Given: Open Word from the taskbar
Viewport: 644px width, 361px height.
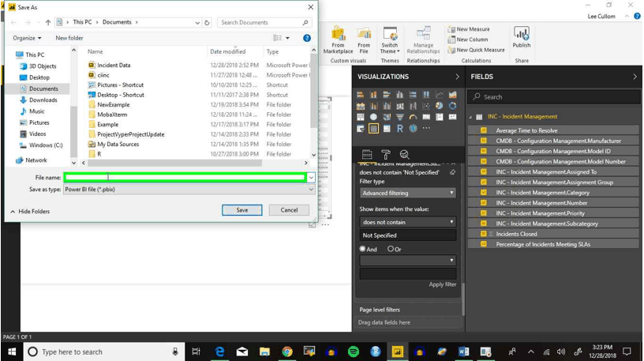Looking at the screenshot, I should tap(464, 352).
